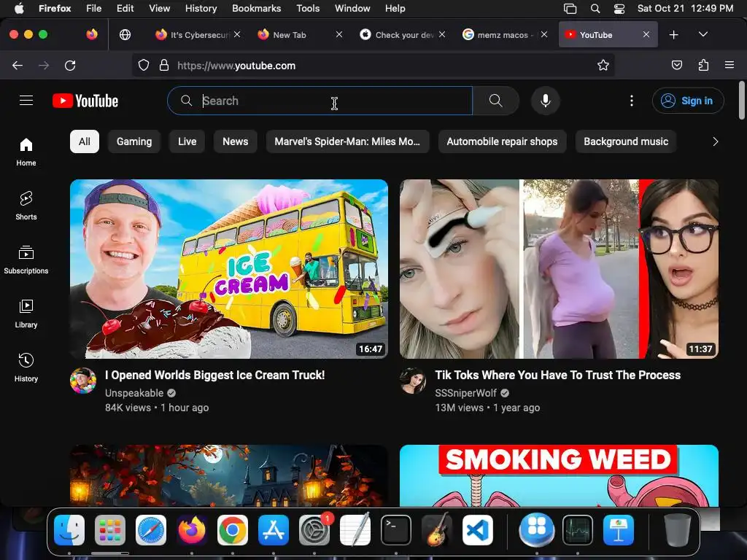Open System Settings from the Dock

click(x=314, y=530)
